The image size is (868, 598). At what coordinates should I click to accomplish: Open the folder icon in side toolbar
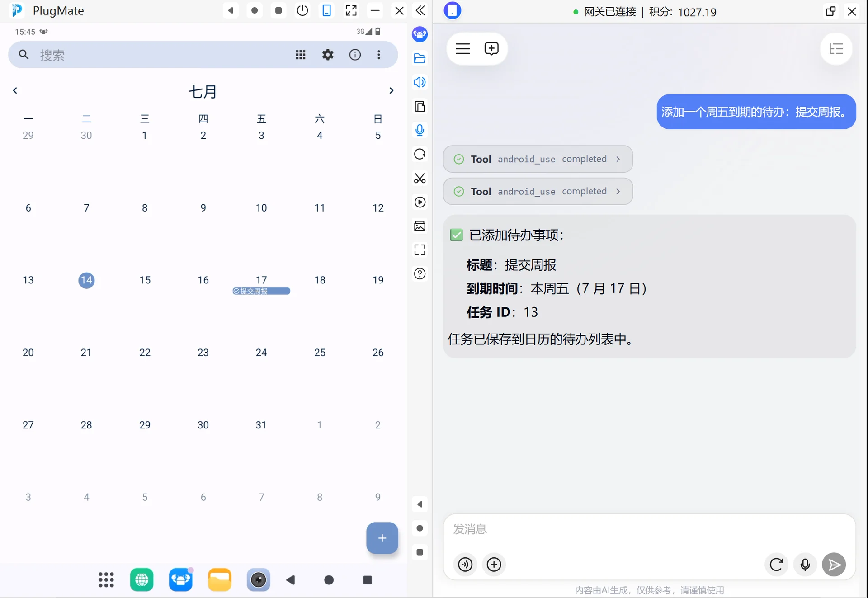(420, 58)
